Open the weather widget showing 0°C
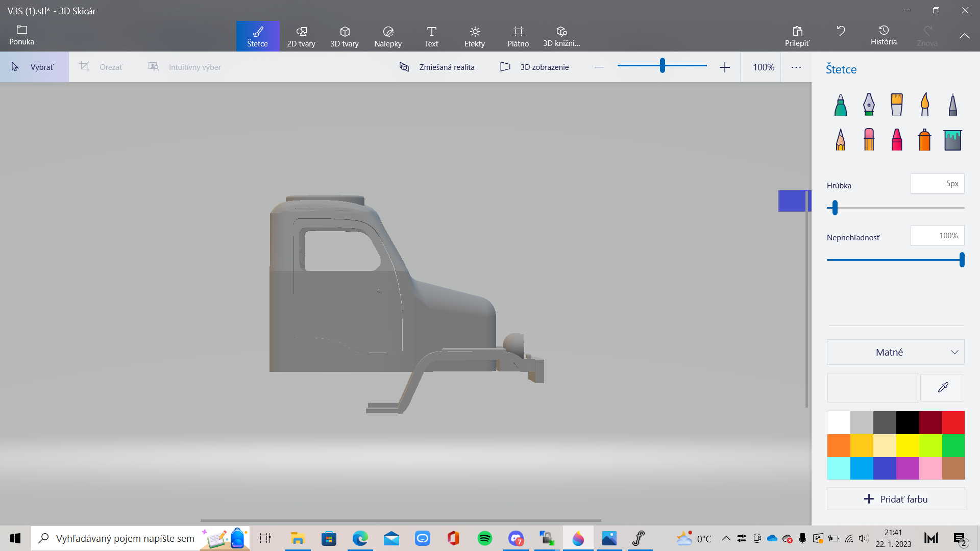The image size is (980, 551). [694, 538]
